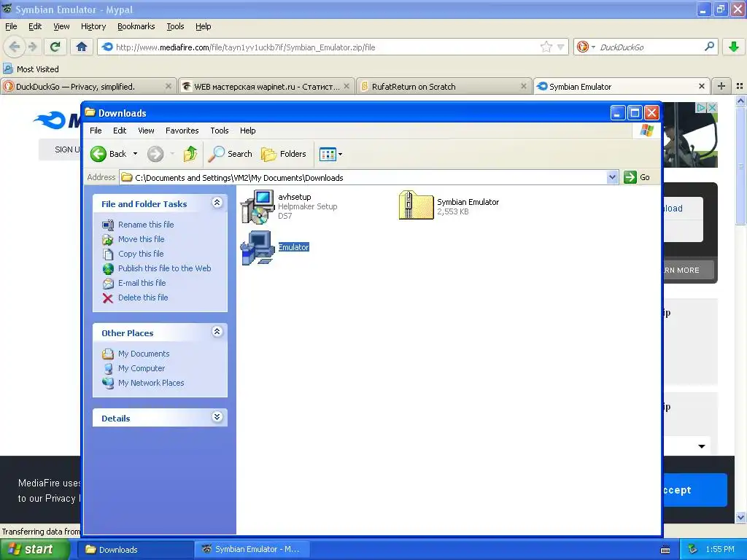Switch to RufatReturn on Scratch tab
The height and width of the screenshot is (560, 747).
coord(444,87)
